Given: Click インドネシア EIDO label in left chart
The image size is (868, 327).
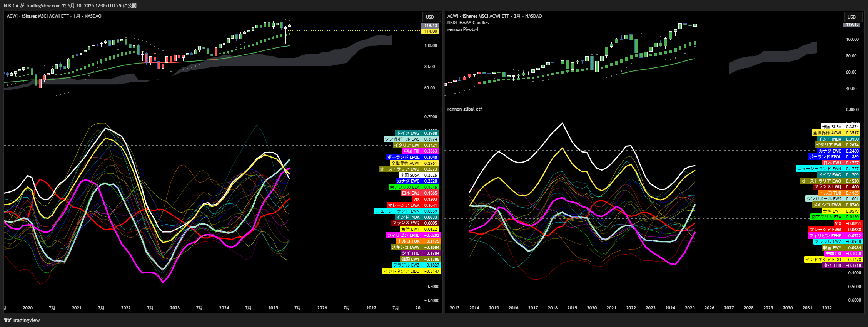Looking at the screenshot, I should [x=402, y=271].
